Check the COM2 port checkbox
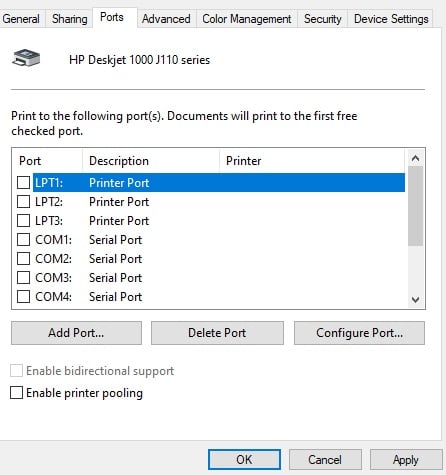446x475 pixels. (23, 258)
